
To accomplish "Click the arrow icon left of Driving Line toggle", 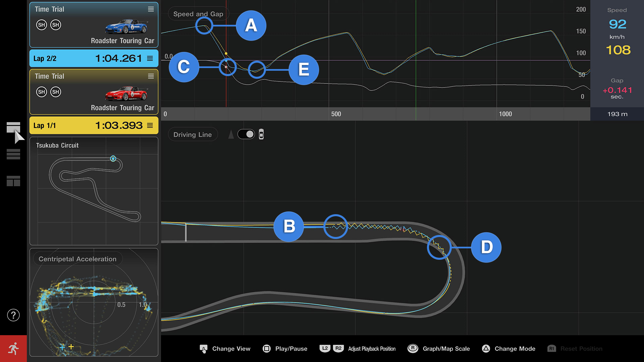I will pos(231,134).
